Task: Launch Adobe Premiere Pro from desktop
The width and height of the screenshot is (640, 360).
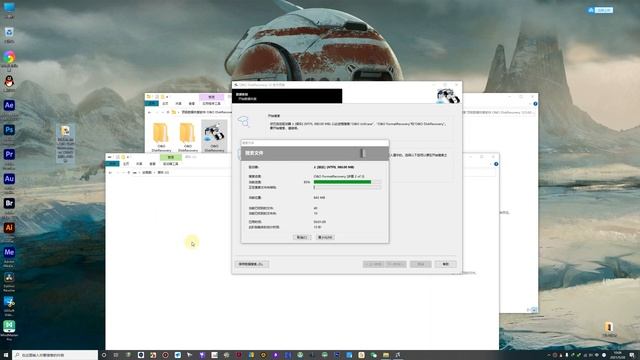Action: 9,154
